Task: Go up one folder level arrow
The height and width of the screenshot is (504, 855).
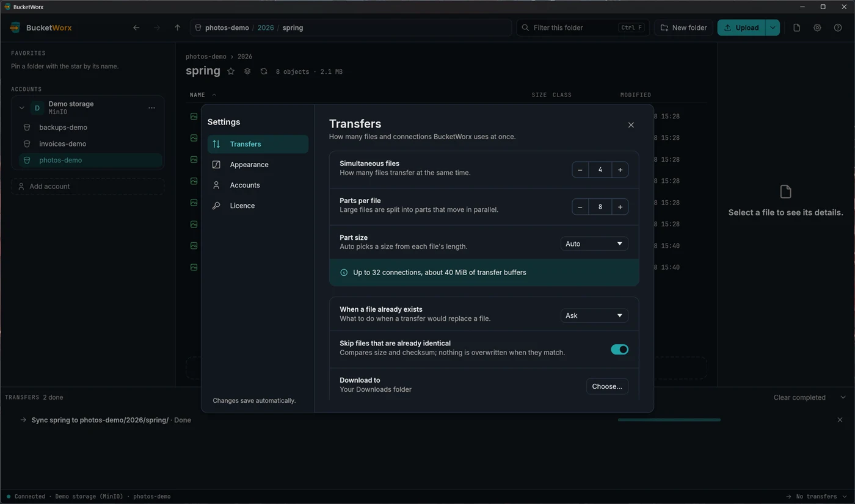Action: [178, 27]
